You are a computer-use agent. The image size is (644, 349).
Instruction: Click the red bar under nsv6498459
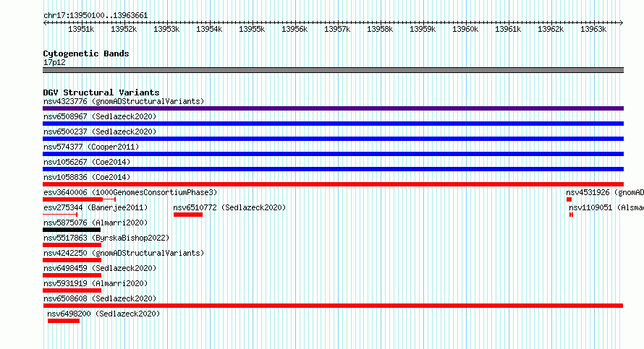[72, 275]
